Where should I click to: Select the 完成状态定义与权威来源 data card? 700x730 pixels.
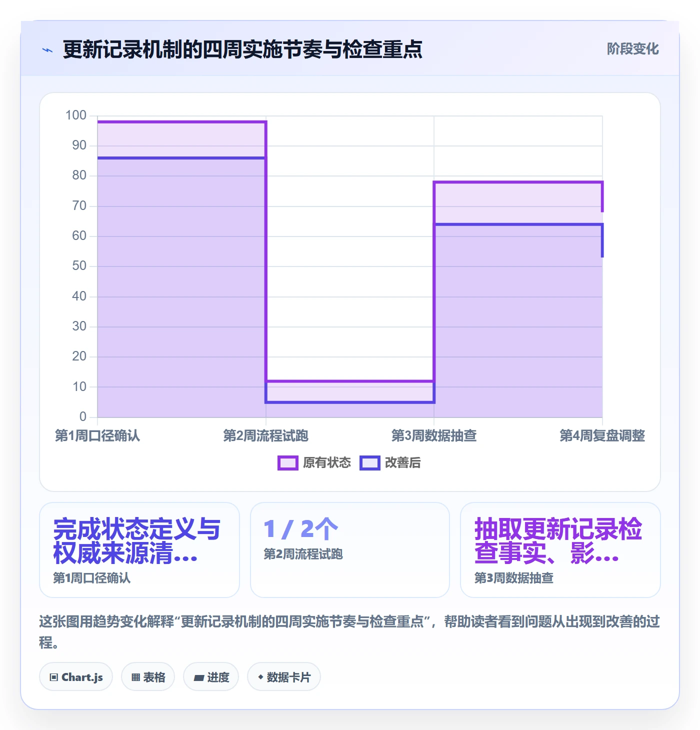139,549
